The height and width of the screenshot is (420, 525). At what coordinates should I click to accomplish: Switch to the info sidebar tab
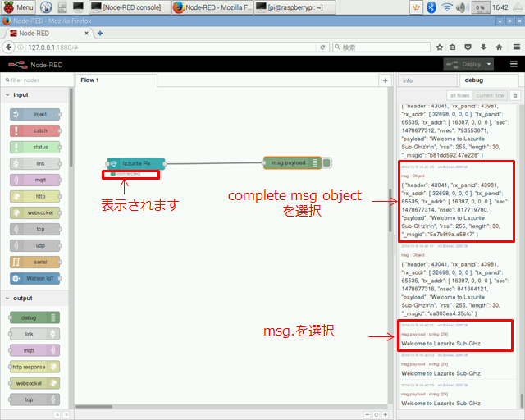(427, 80)
